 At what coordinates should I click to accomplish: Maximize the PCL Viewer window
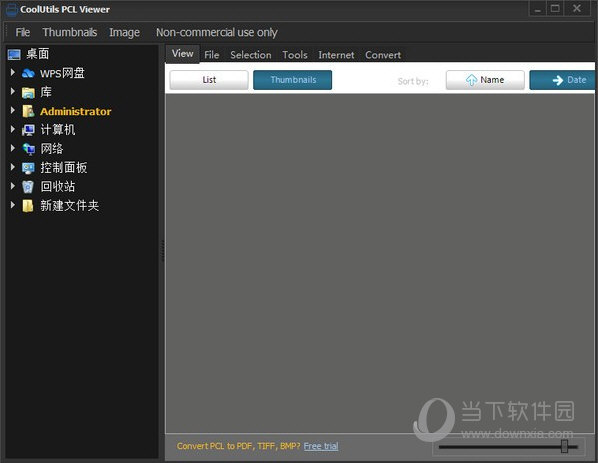click(x=555, y=8)
